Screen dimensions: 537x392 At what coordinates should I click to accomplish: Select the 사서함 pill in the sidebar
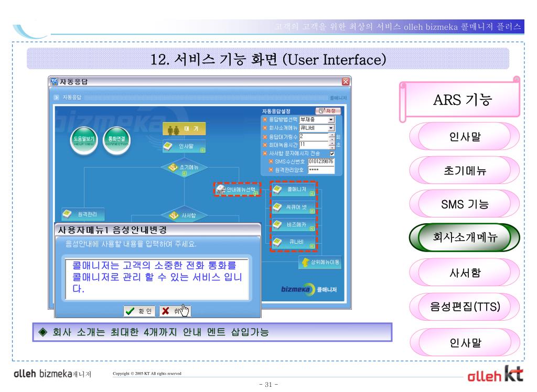[x=465, y=273]
